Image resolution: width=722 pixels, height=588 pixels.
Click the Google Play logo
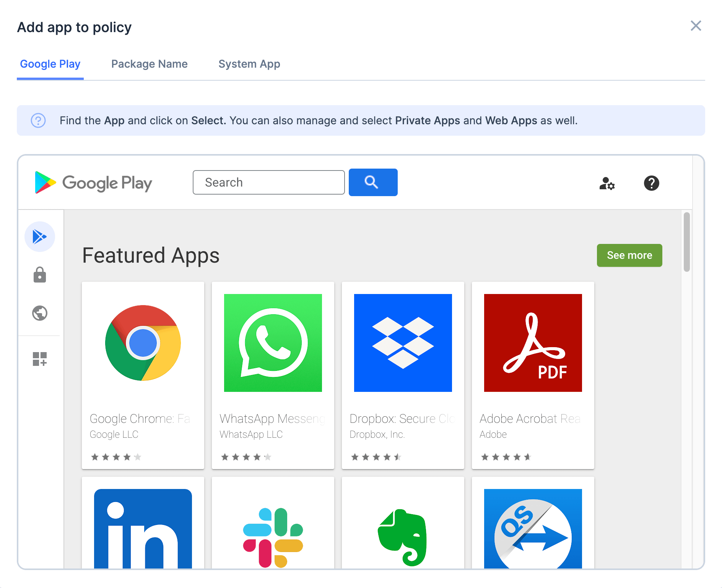pos(93,183)
